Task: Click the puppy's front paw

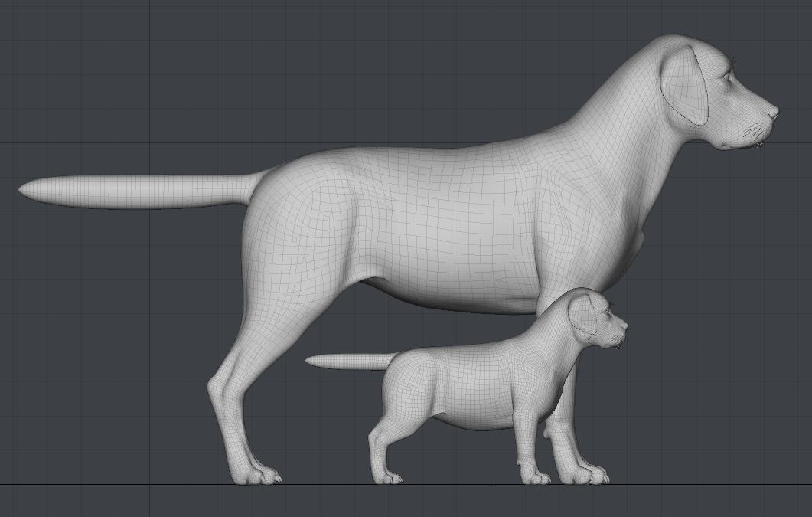Action: 536,476
